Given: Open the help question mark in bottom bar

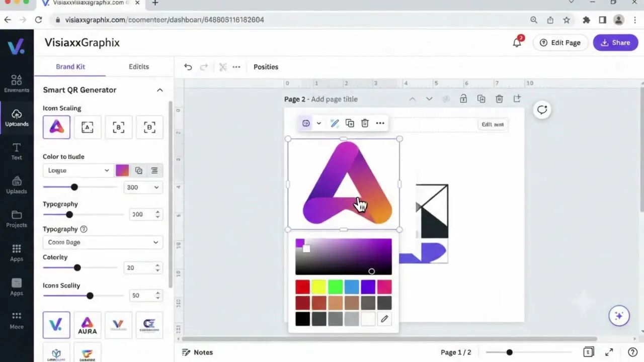Looking at the screenshot, I should pyautogui.click(x=633, y=352).
